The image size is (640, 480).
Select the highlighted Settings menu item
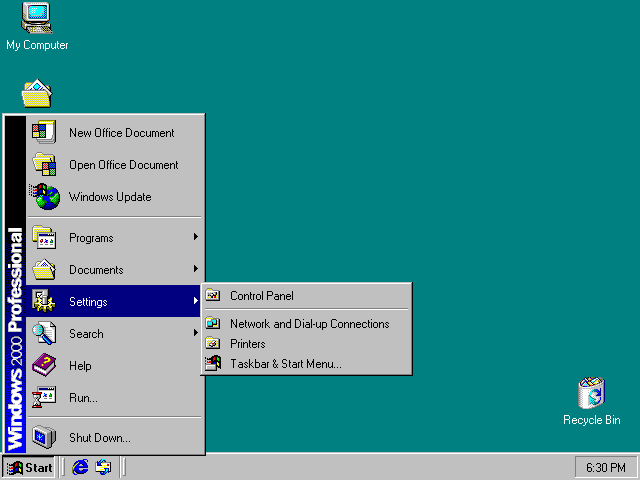pos(114,301)
